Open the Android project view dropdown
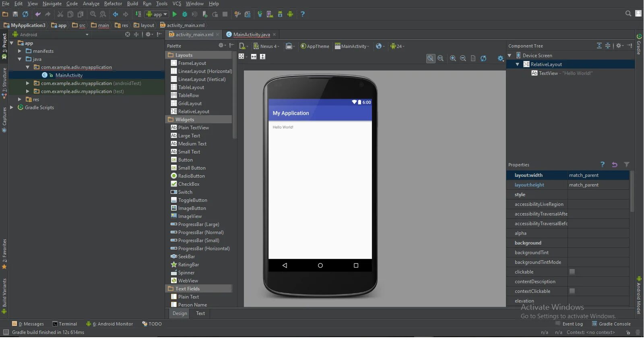 click(50, 35)
